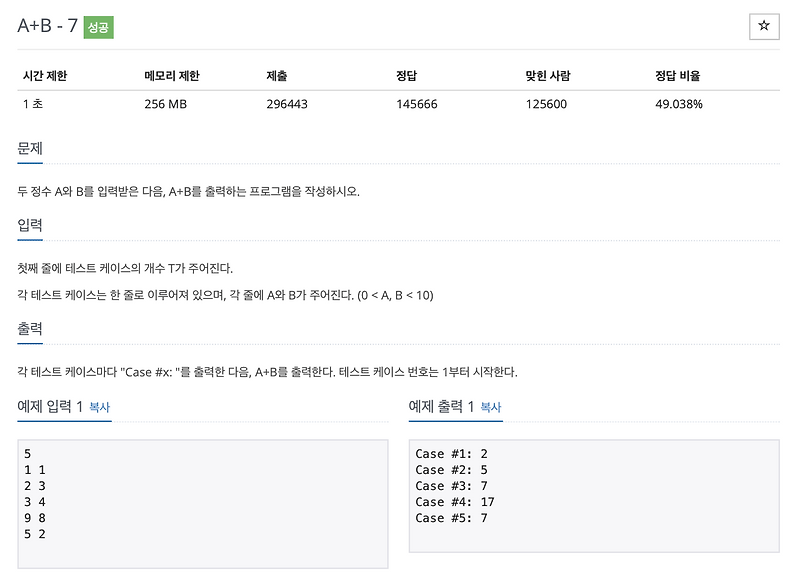Screen dimensions: 800x579
Task: Click the star icon to bookmark the problem
Action: point(764,27)
